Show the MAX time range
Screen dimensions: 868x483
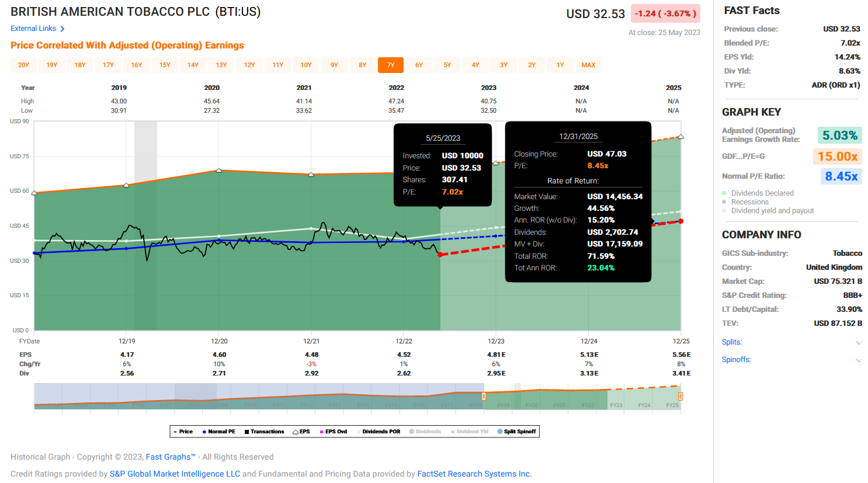[588, 65]
